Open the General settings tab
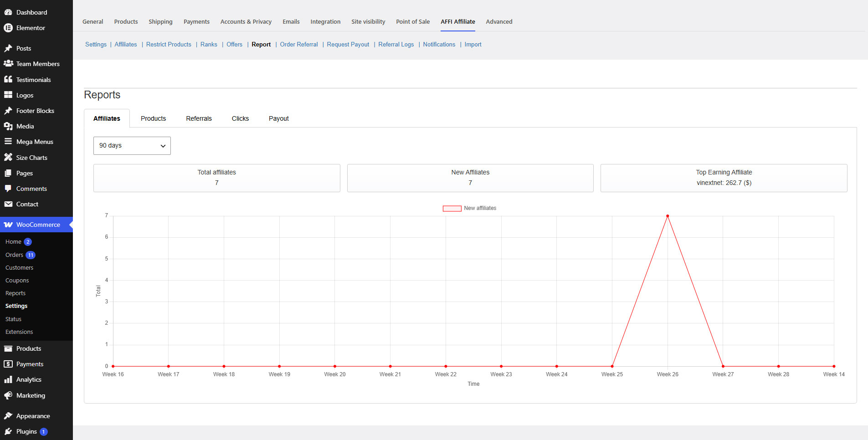The width and height of the screenshot is (868, 440). click(93, 21)
